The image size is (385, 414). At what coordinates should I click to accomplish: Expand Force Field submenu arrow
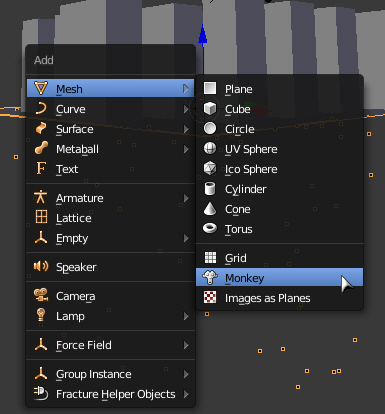coord(186,345)
